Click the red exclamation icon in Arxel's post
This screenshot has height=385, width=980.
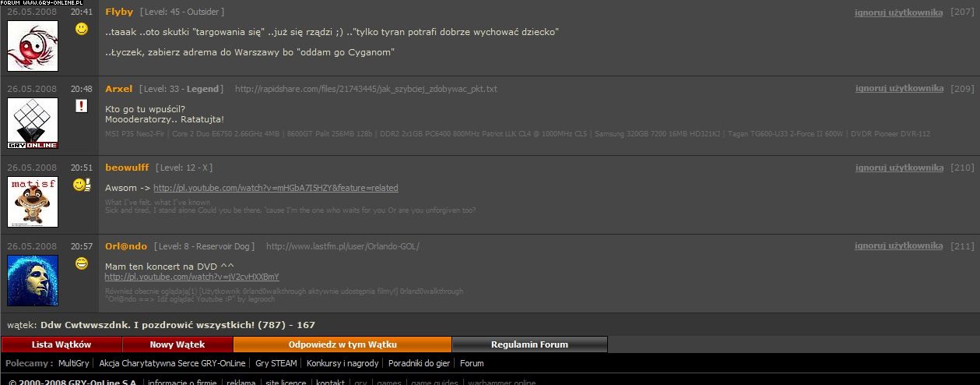coord(82,106)
